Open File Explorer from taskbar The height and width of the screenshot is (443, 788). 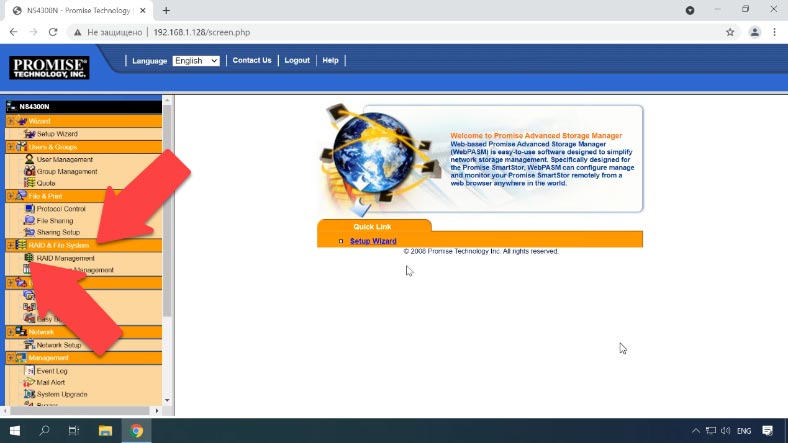(x=105, y=430)
